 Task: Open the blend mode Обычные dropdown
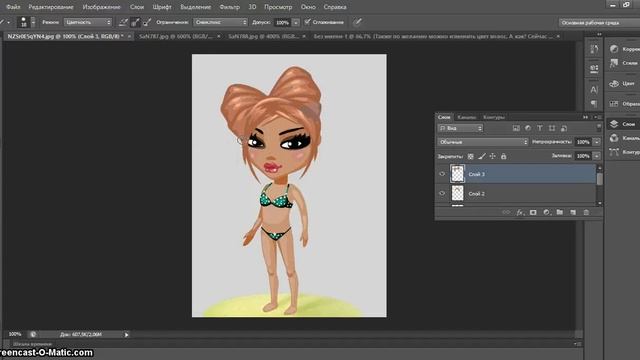483,142
